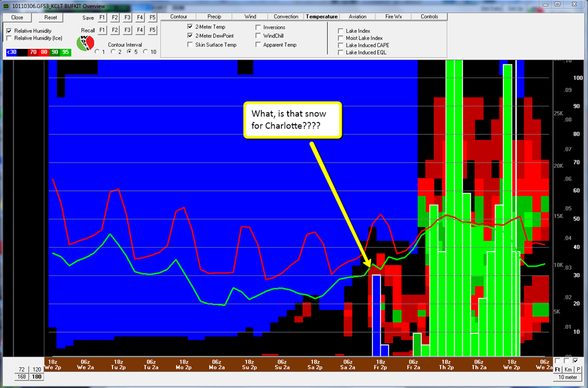Recall settings from slot F1
This screenshot has height=388, width=588.
pyautogui.click(x=102, y=30)
